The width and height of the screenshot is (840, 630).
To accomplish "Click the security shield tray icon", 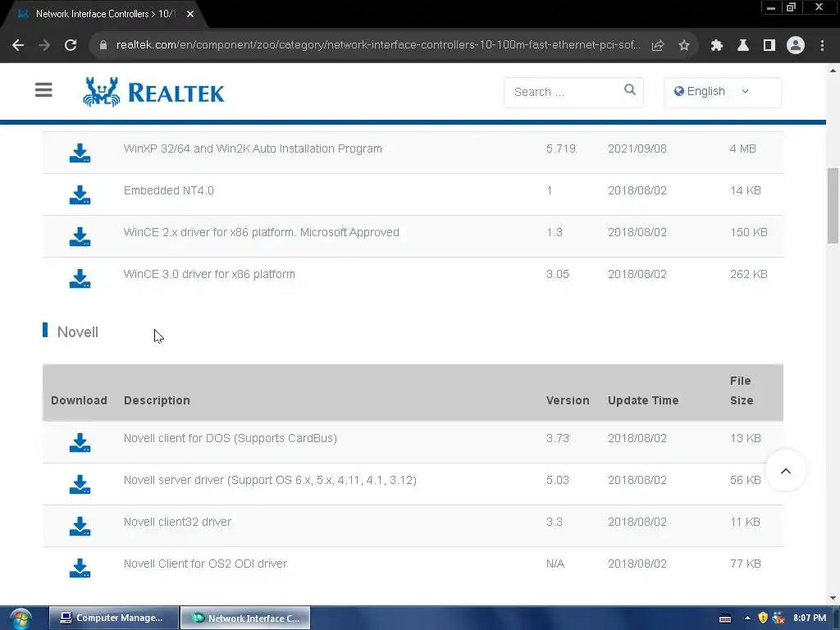I will [x=763, y=618].
